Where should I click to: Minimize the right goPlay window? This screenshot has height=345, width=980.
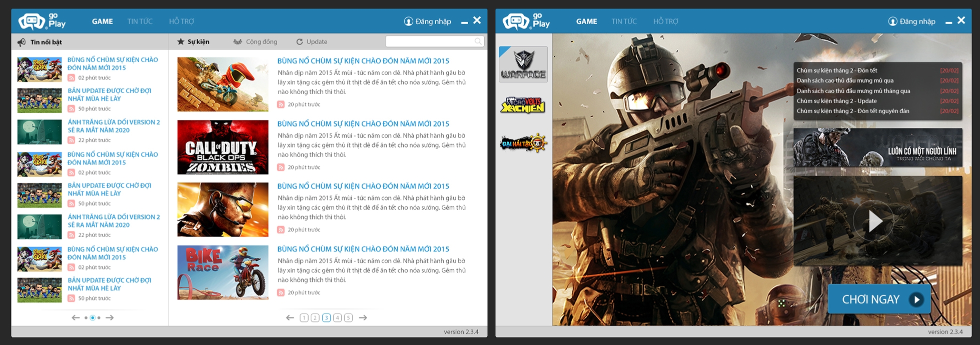[948, 22]
